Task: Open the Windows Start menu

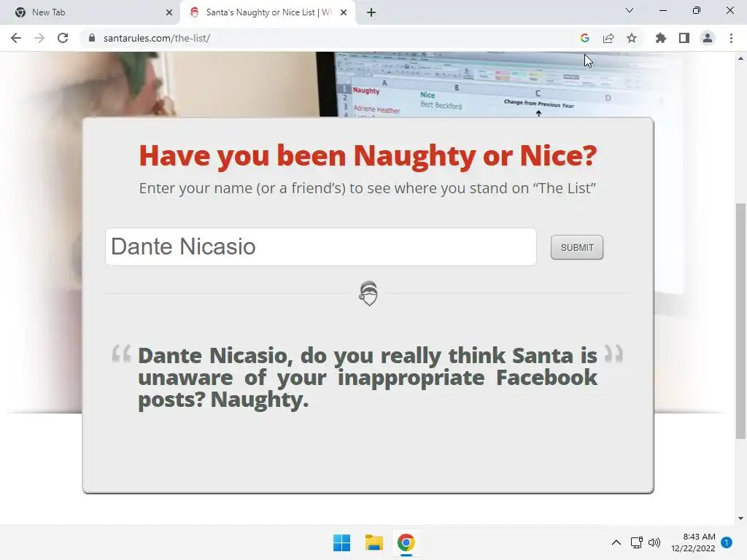Action: click(x=341, y=542)
